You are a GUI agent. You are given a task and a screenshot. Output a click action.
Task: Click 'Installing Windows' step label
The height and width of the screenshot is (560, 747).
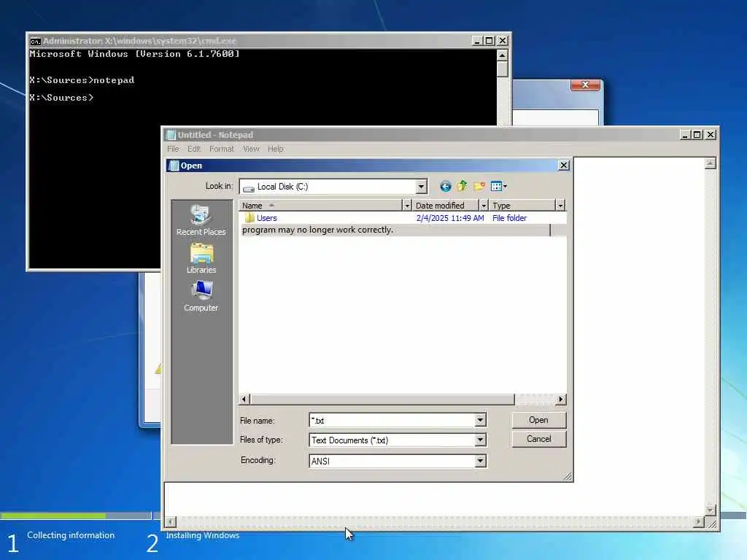tap(203, 536)
